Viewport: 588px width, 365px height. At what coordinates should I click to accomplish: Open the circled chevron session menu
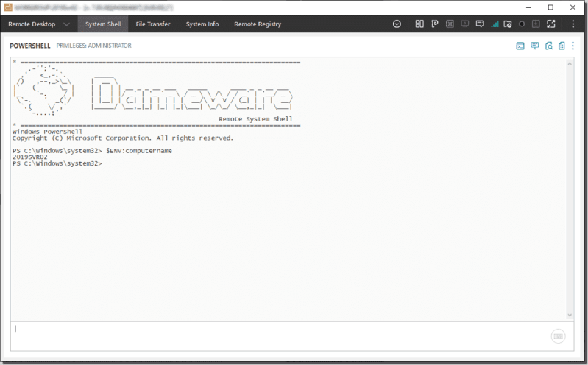pyautogui.click(x=397, y=24)
